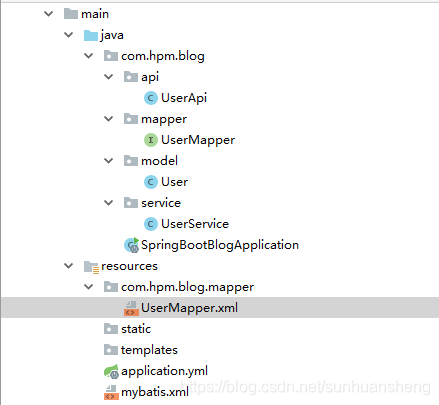This screenshot has height=405, width=439.
Task: Open the UserService class
Action: 195,224
